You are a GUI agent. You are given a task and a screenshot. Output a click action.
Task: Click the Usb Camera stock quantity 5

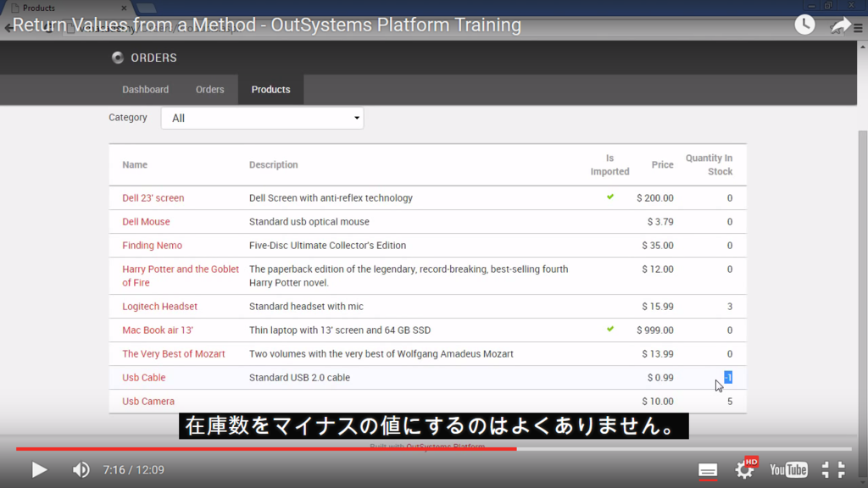coord(730,402)
